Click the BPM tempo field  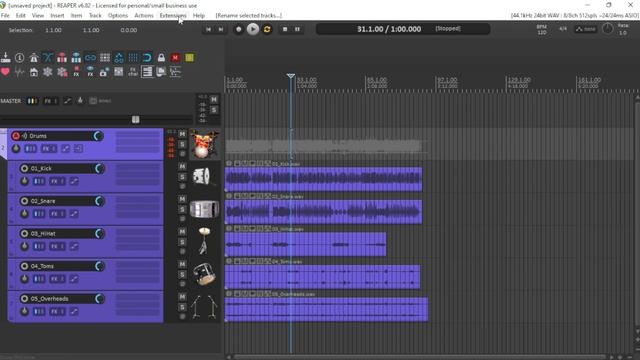click(x=542, y=29)
